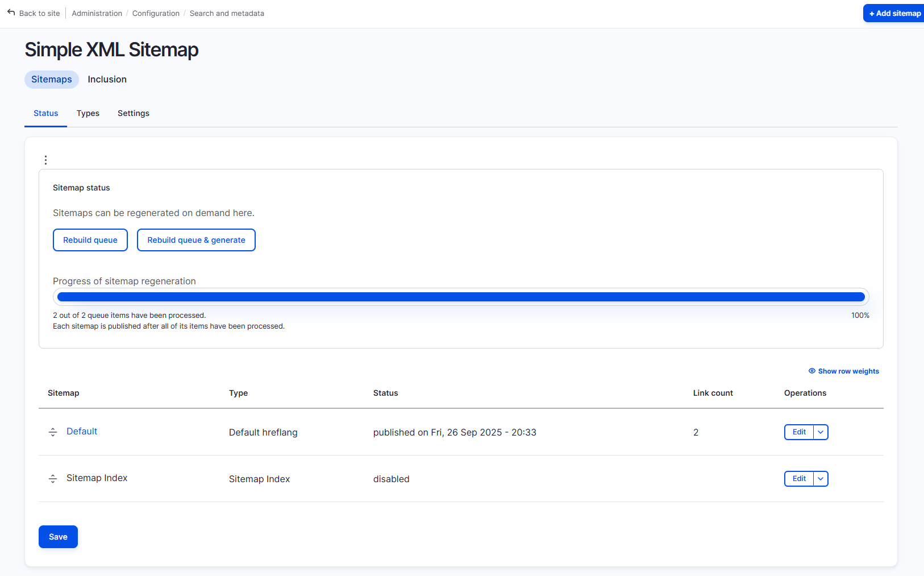Screen dimensions: 924x576
Task: Click the Rebuild queue button
Action: coord(90,239)
